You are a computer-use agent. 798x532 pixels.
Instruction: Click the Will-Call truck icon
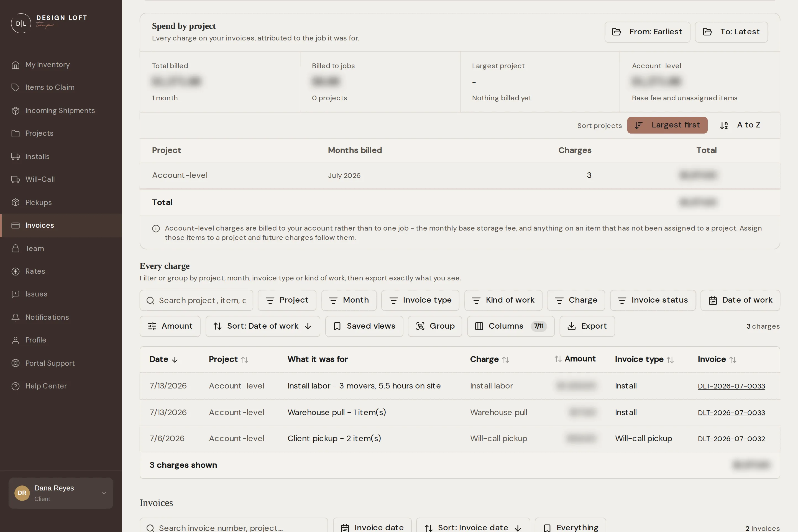click(x=15, y=179)
